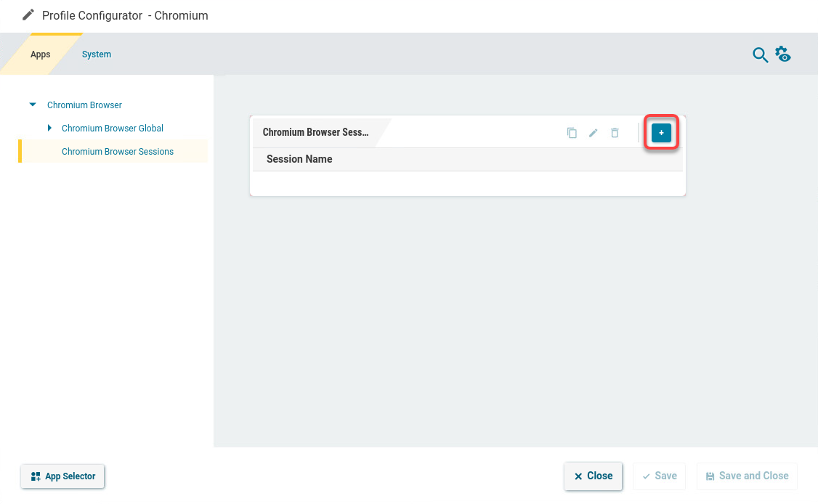Screen dimensions: 818x504
Task: Click the Save and Close button
Action: click(747, 476)
